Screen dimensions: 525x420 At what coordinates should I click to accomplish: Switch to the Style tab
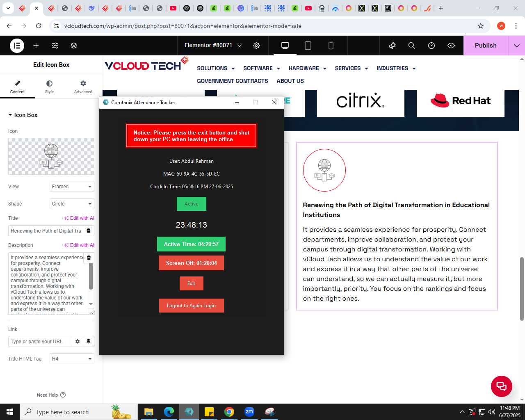point(49,87)
